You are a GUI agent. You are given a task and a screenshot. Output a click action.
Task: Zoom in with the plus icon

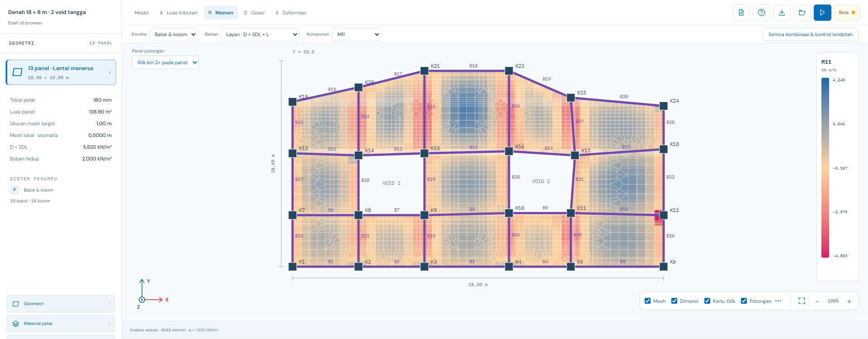pyautogui.click(x=849, y=301)
